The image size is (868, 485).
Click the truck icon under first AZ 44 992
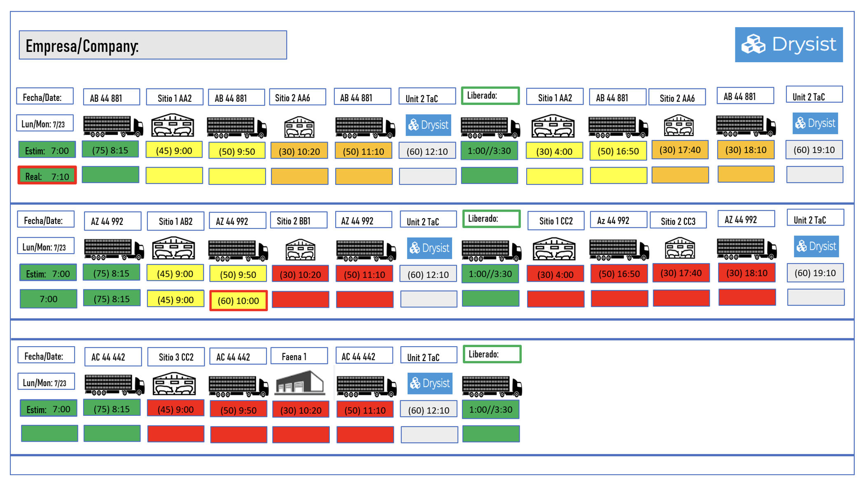(114, 249)
